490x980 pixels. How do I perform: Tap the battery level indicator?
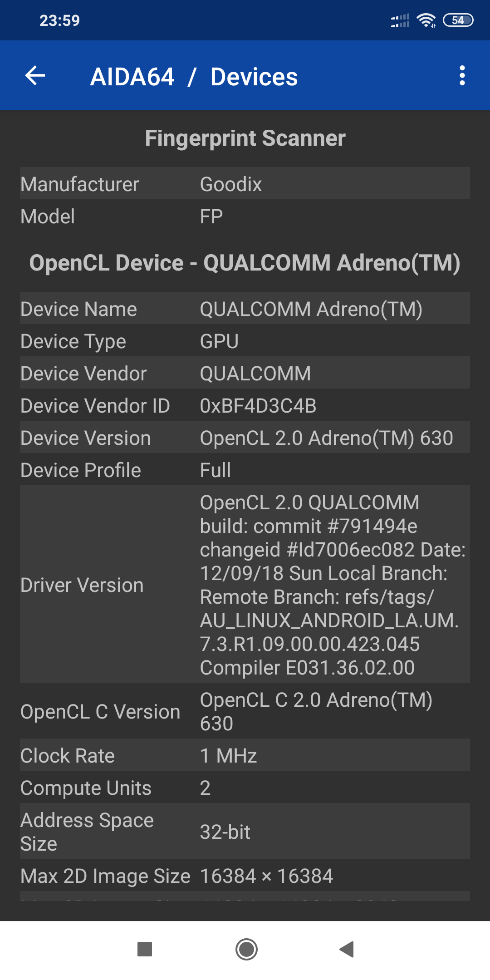tap(458, 20)
